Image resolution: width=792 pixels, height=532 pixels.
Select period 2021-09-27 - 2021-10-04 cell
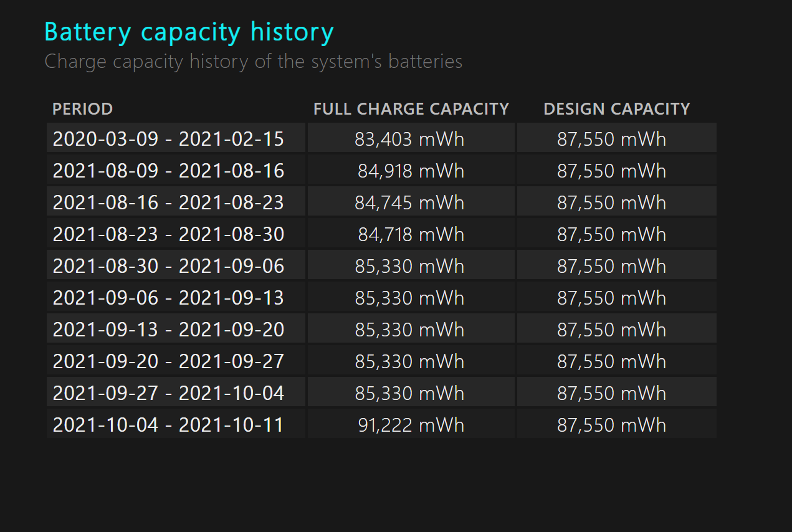pyautogui.click(x=168, y=393)
